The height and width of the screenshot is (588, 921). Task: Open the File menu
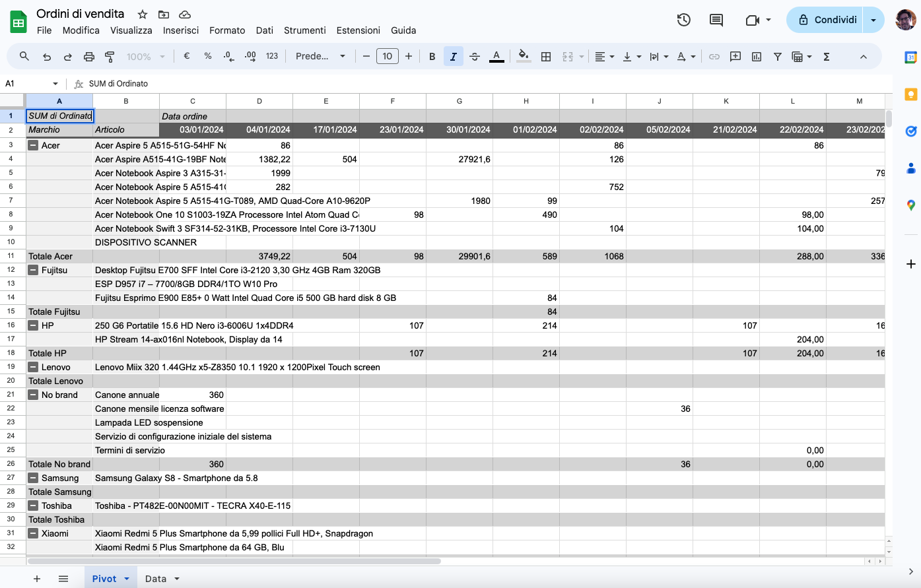[44, 30]
